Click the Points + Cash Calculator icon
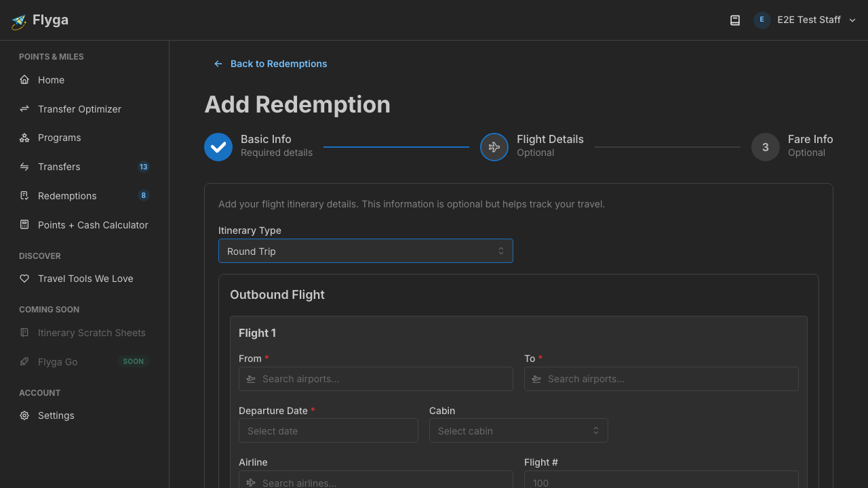This screenshot has width=868, height=488. 24,225
